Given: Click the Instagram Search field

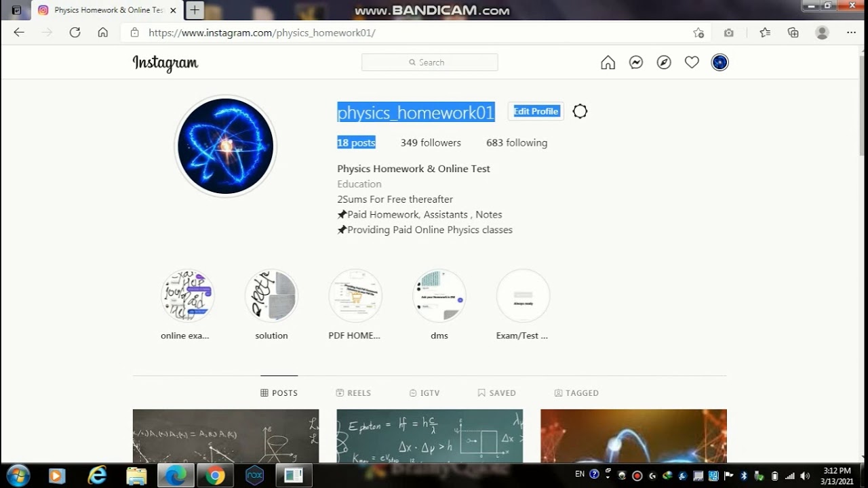Looking at the screenshot, I should tap(430, 62).
